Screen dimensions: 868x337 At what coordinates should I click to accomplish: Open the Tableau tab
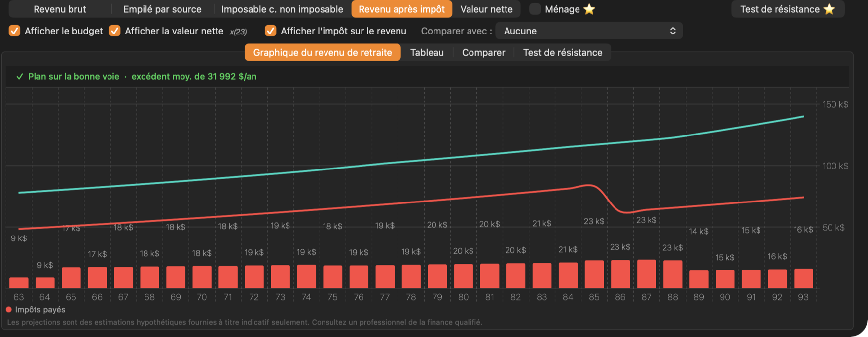427,53
